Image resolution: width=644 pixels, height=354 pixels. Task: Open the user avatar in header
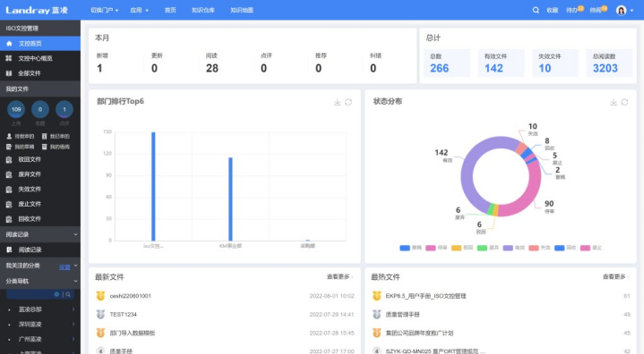[621, 10]
